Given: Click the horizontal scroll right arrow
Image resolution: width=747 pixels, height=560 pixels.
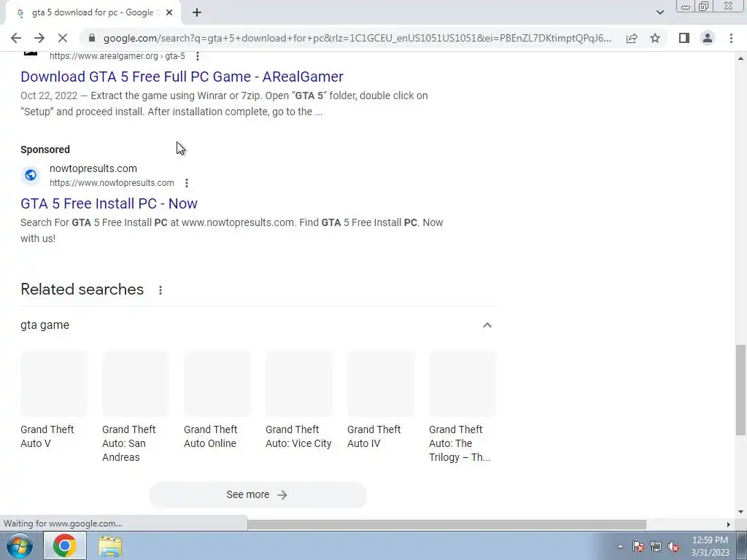Looking at the screenshot, I should (729, 524).
